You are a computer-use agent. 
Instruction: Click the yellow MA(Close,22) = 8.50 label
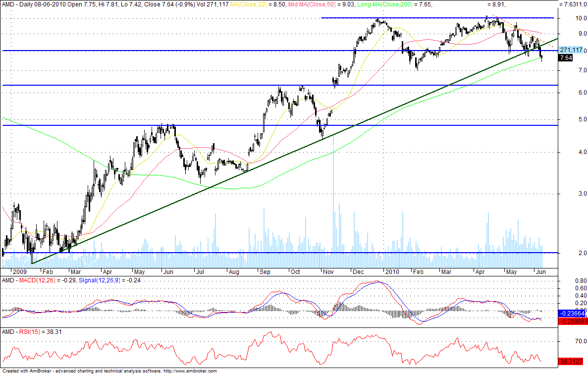pyautogui.click(x=259, y=4)
